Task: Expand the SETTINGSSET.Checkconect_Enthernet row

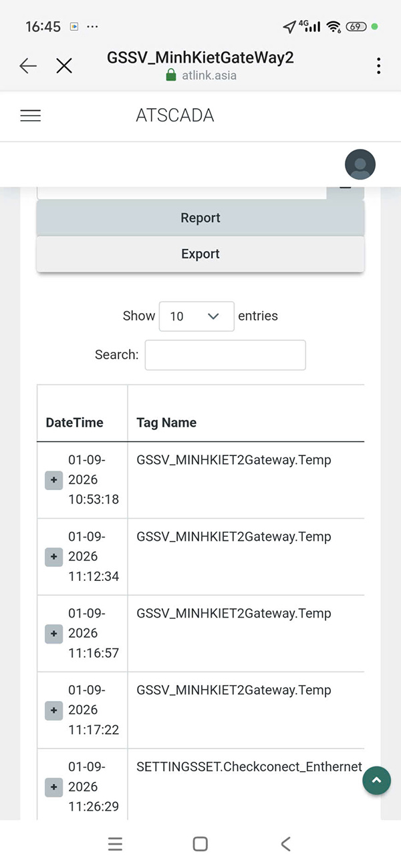Action: click(x=53, y=787)
